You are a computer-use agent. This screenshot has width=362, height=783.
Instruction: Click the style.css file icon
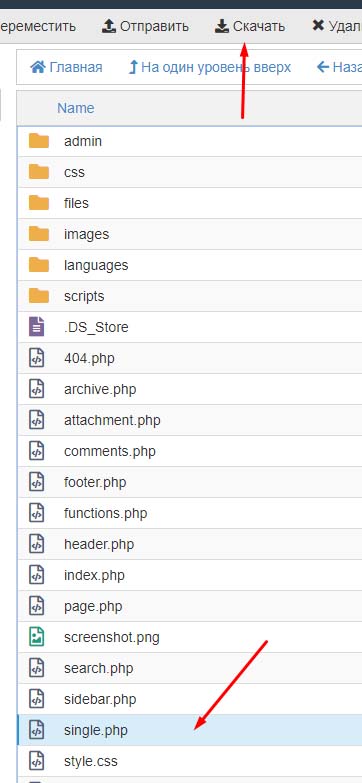pos(36,761)
